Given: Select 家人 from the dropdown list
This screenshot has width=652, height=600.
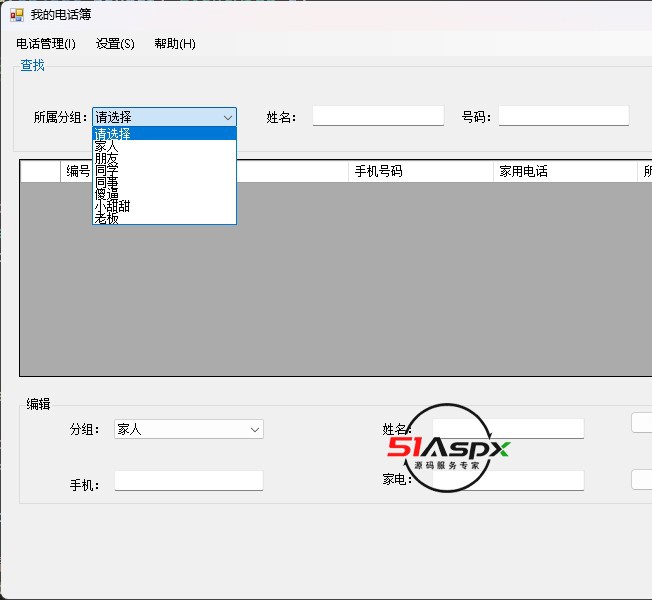Looking at the screenshot, I should (164, 146).
